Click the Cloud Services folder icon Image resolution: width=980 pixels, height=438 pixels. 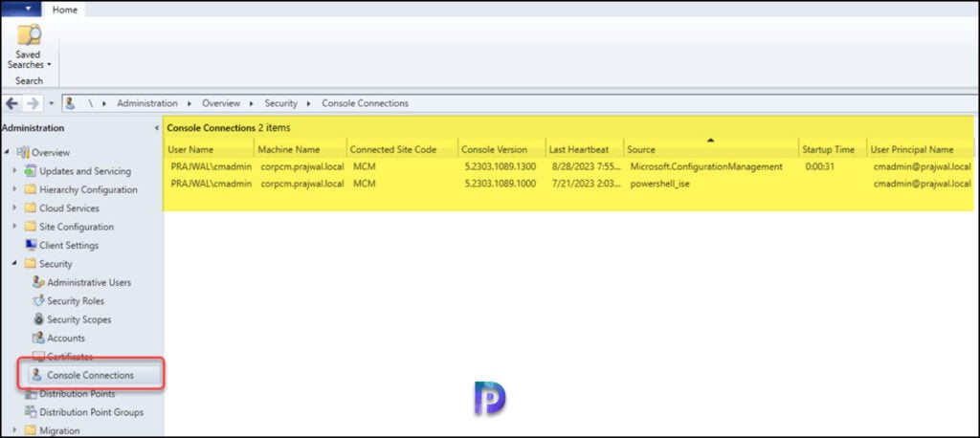[x=30, y=208]
